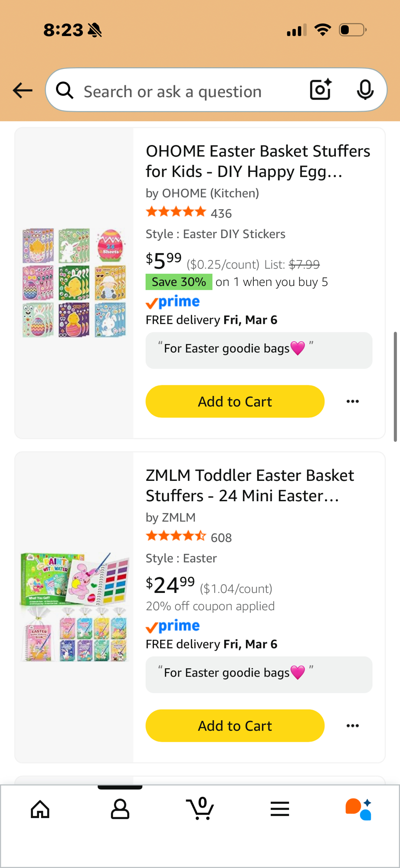The image size is (400, 868).
Task: Open more options for ZMLM item
Action: 352,726
